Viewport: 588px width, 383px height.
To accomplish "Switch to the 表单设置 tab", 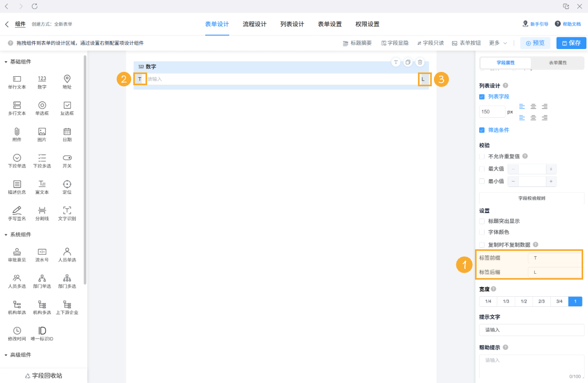I will 330,24.
